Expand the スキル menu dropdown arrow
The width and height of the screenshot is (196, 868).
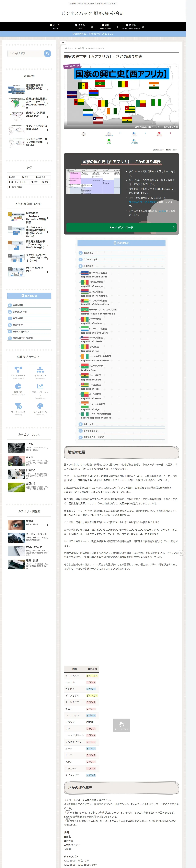pyautogui.click(x=92, y=27)
